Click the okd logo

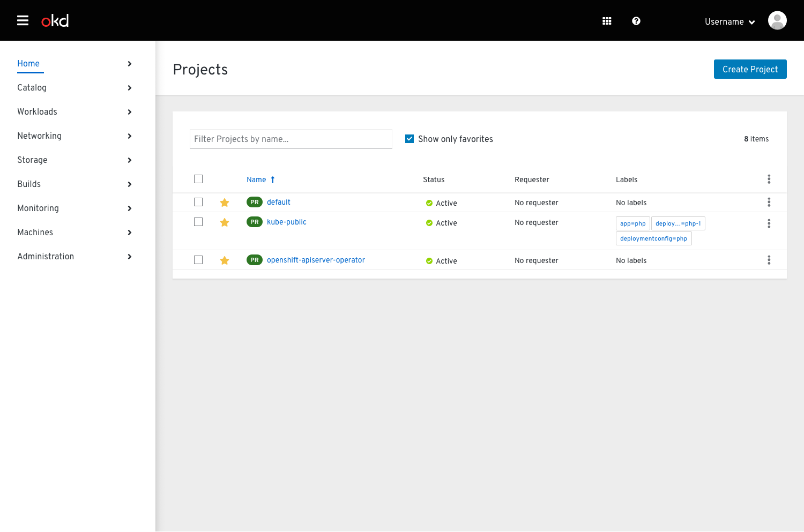(55, 20)
